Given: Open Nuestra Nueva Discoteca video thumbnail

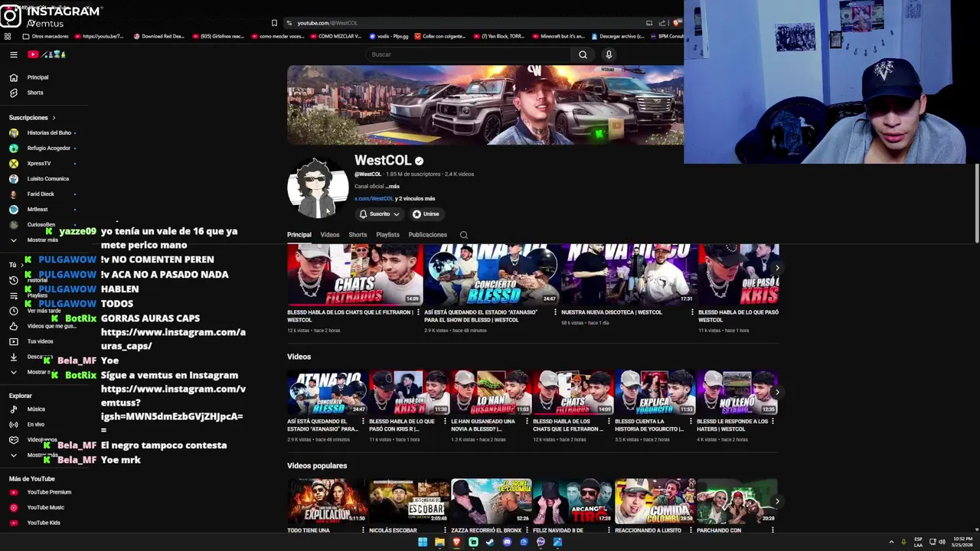Looking at the screenshot, I should [x=629, y=275].
